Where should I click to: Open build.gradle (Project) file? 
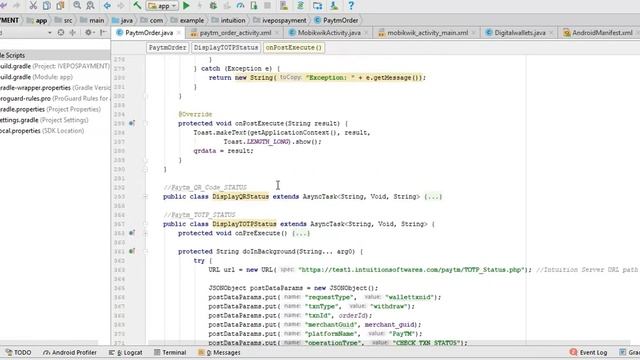coord(55,66)
